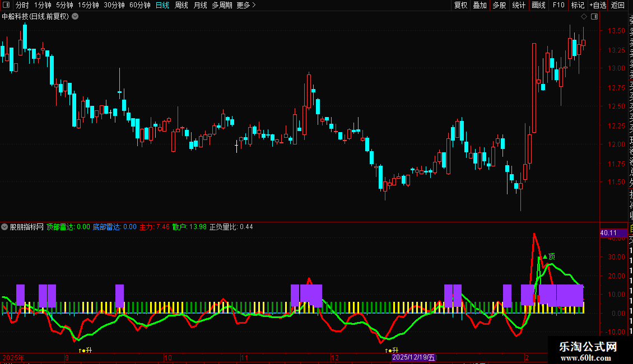Click the 叠加 overlay button
633x364 pixels.
click(480, 5)
